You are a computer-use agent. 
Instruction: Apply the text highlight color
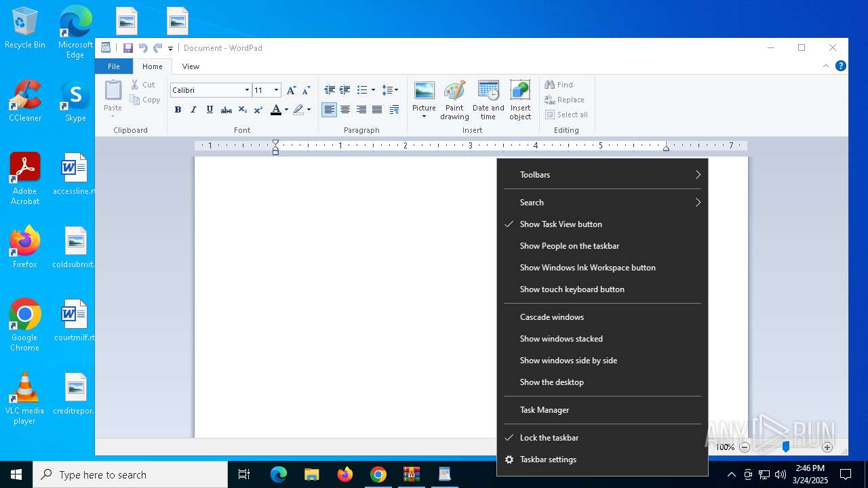tap(298, 110)
